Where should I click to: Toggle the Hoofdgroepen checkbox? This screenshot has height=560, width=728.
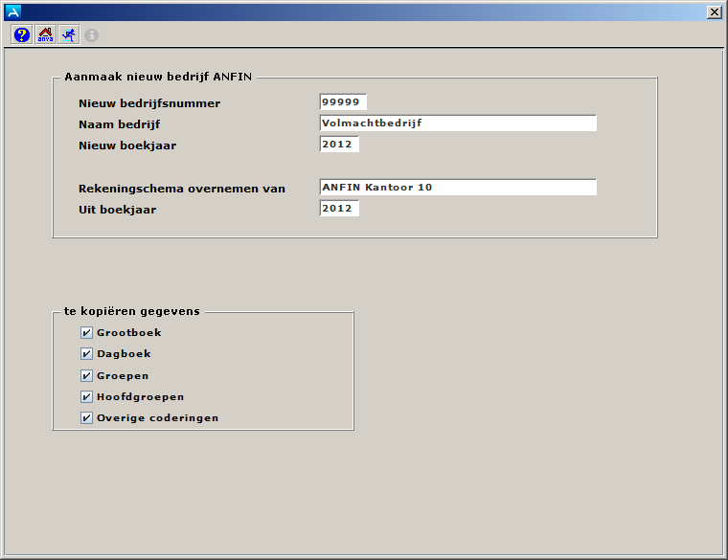point(87,396)
